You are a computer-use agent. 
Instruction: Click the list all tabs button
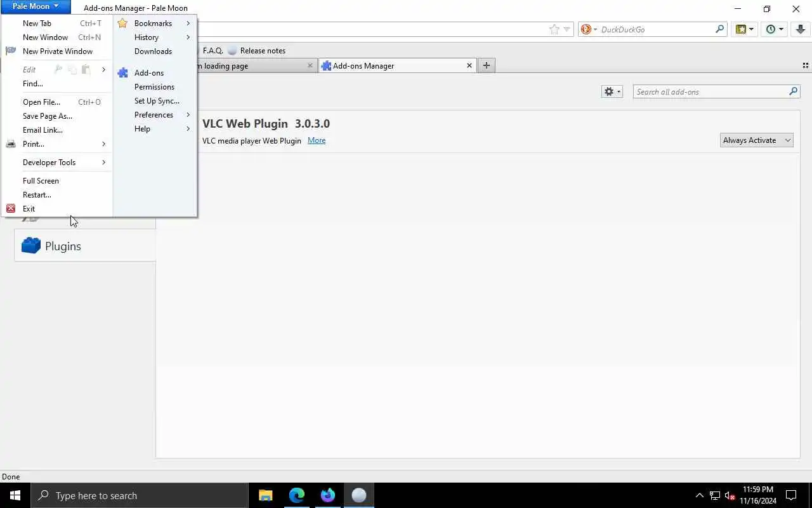pos(806,65)
